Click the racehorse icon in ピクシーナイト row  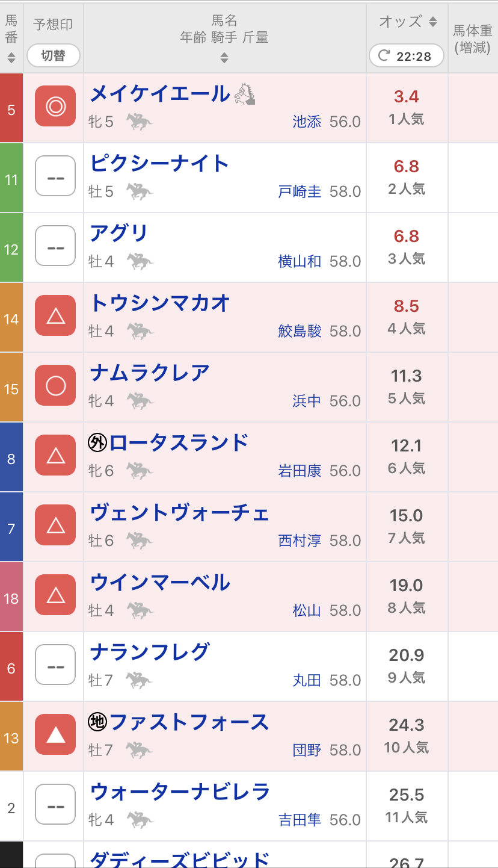pos(140,191)
